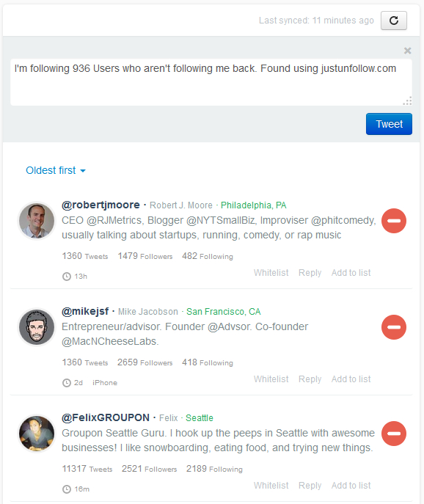The height and width of the screenshot is (504, 424).
Task: Click the red unfollow icon for @robertjmoore
Action: 394,221
